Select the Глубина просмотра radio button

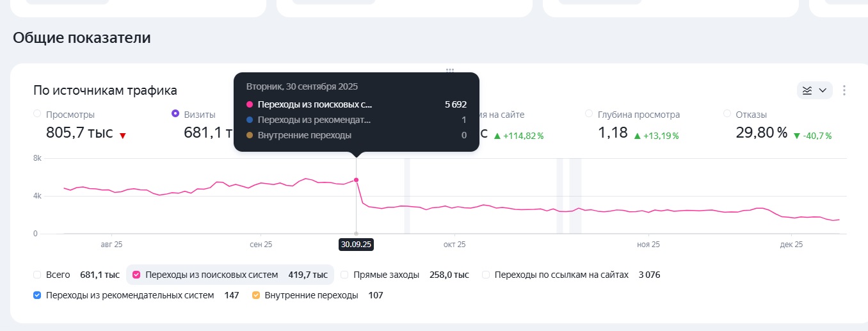tap(589, 114)
